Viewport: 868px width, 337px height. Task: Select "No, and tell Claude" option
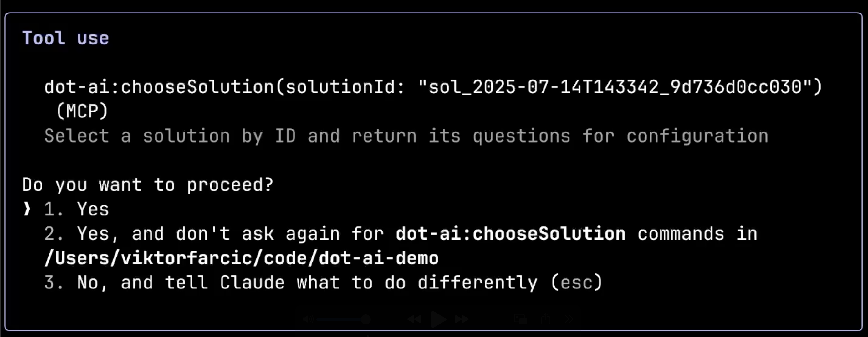(323, 283)
